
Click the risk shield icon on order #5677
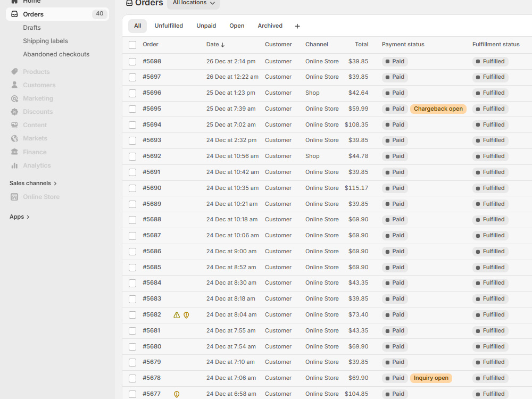click(177, 394)
